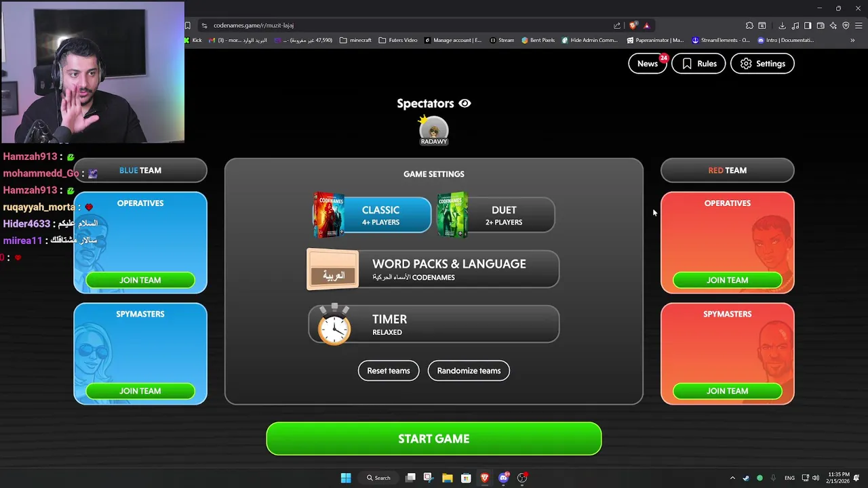Click the green status tray icon
Image resolution: width=868 pixels, height=488 pixels.
[759, 478]
